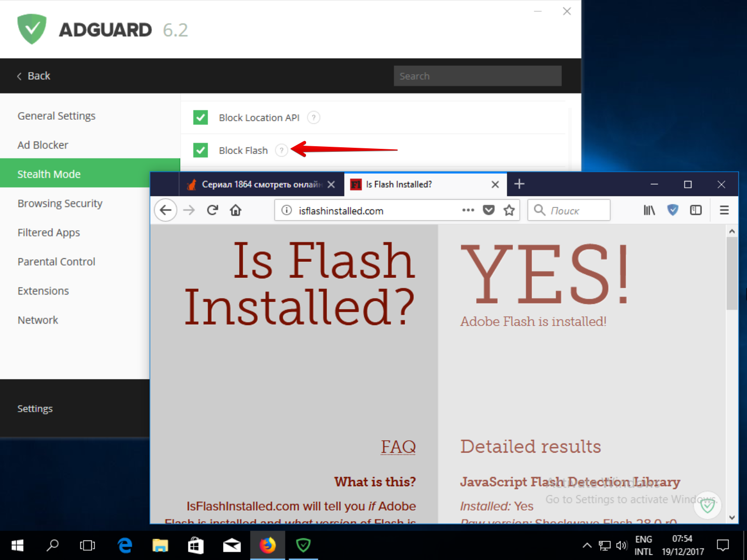Bookmark the page with the star icon
747x560 pixels.
[509, 210]
